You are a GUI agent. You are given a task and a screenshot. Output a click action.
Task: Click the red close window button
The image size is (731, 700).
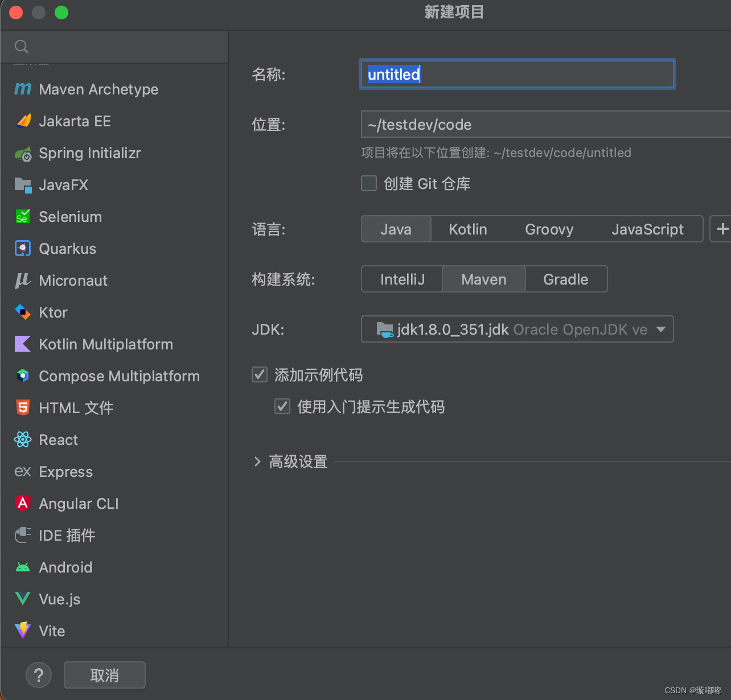coord(16,13)
